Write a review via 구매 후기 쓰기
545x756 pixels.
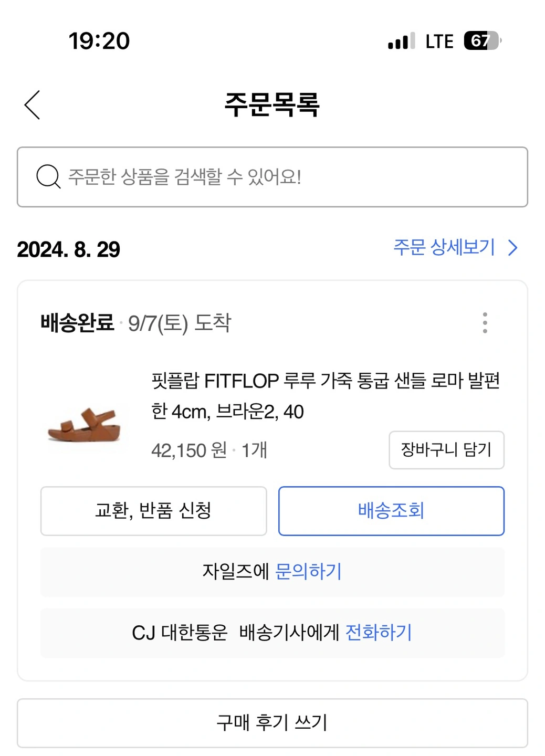point(272,723)
